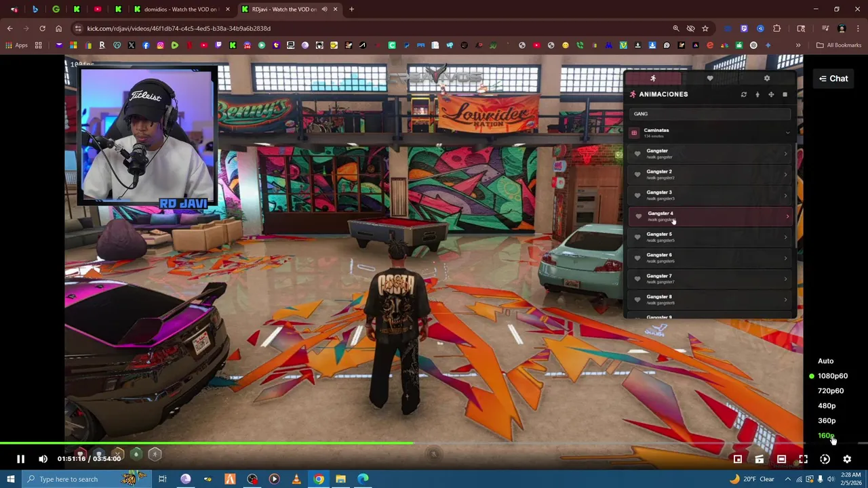Viewport: 868px width, 488px height.
Task: Click the stop square icon in Animaciones header
Action: tap(785, 95)
